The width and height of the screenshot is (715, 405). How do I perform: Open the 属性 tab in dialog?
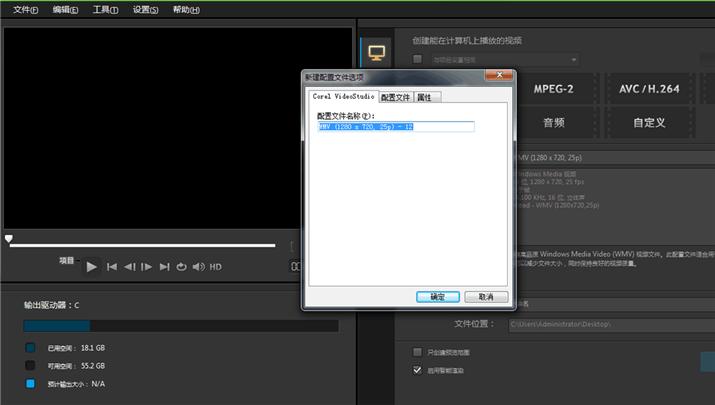point(424,97)
